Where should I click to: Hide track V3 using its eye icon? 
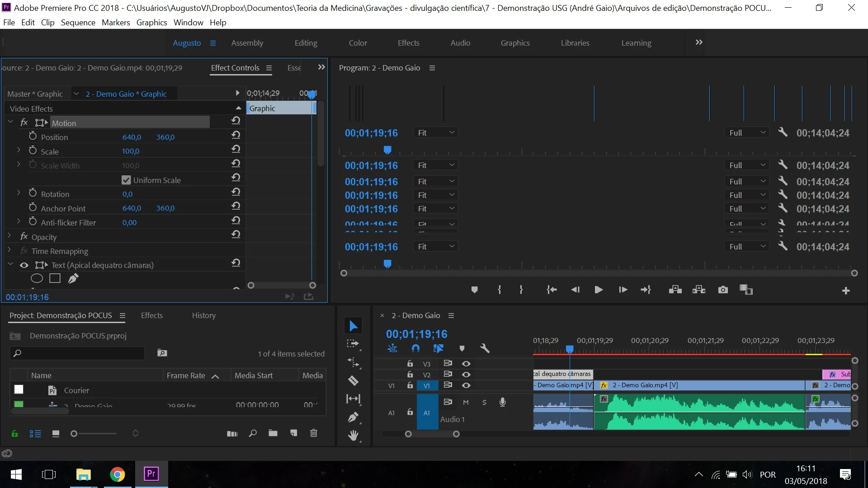click(466, 364)
